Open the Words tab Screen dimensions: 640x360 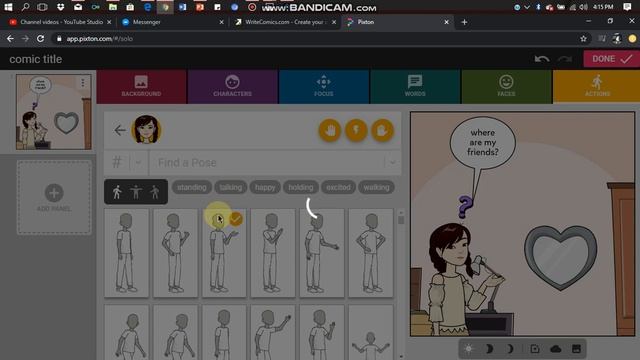click(415, 87)
